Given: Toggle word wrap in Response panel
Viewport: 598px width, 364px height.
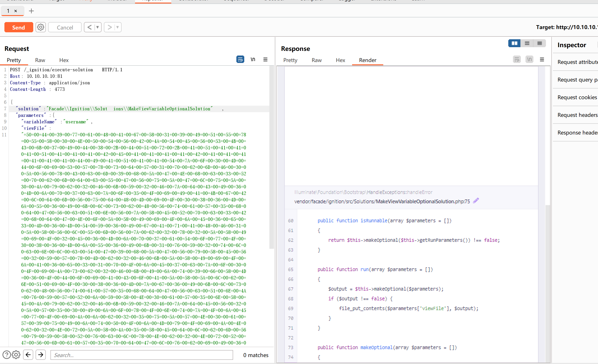Looking at the screenshot, I should (x=517, y=59).
